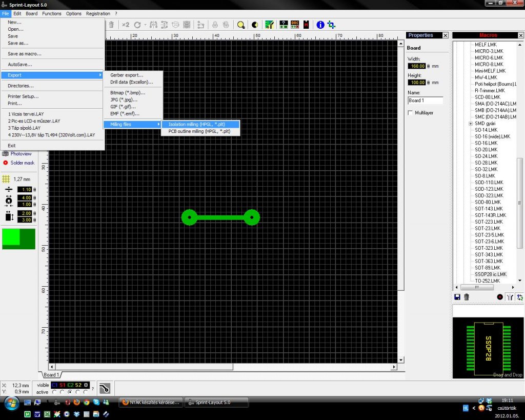Open recent file Táp sípoló.LAY

pos(24,128)
